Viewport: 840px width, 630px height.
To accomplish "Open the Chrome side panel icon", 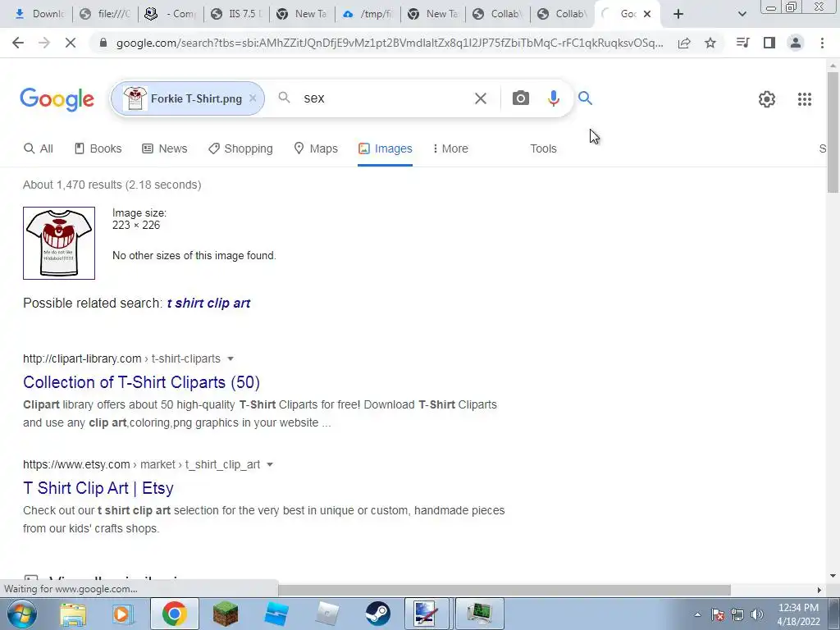I will coord(769,43).
